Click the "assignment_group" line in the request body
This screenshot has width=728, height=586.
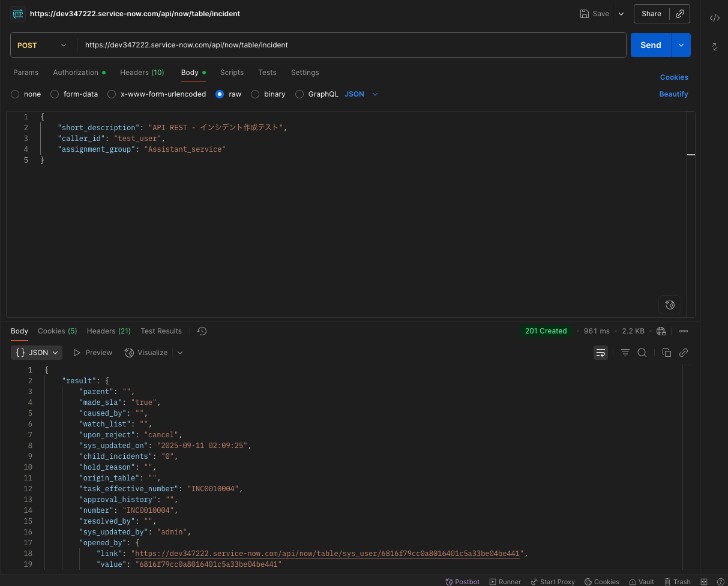(142, 149)
